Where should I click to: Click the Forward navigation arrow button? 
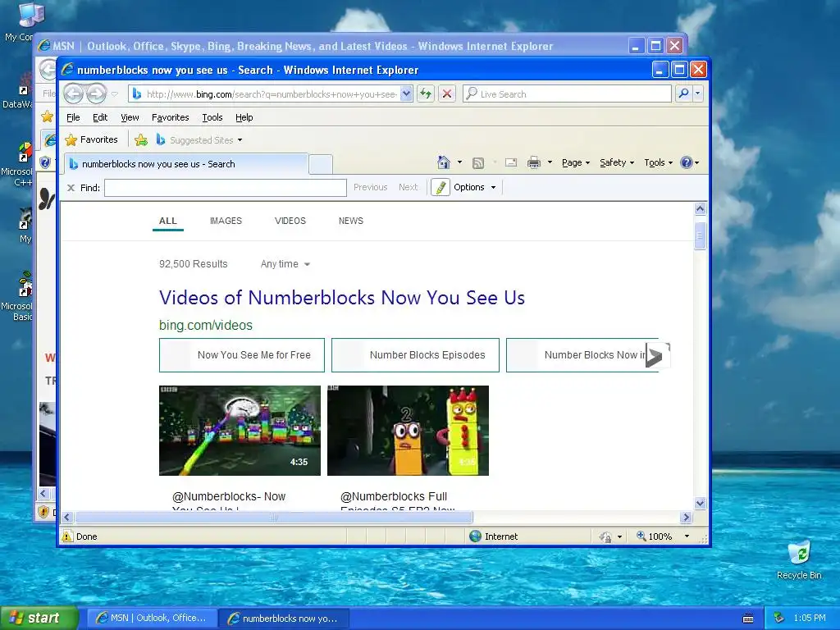[97, 94]
